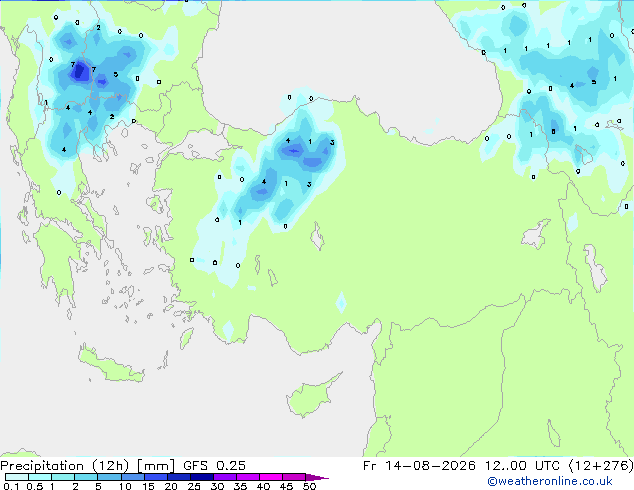634x490 pixels.
Task: Click the "GFS 0.25" model label
Action: [214, 466]
